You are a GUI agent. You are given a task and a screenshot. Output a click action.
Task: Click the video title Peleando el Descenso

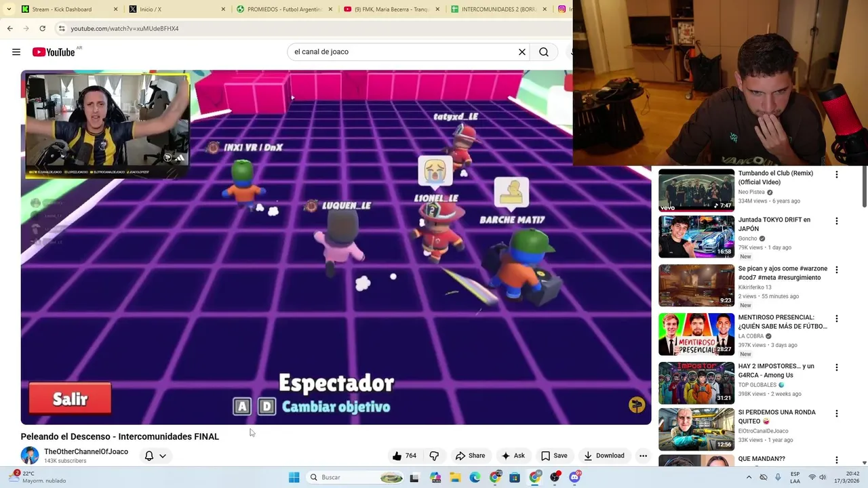tap(120, 436)
